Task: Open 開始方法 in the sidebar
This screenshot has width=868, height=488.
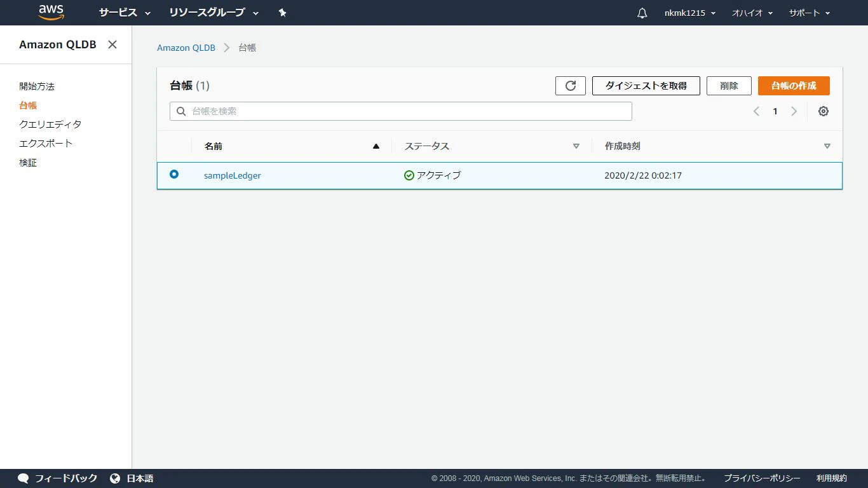Action: pos(37,86)
